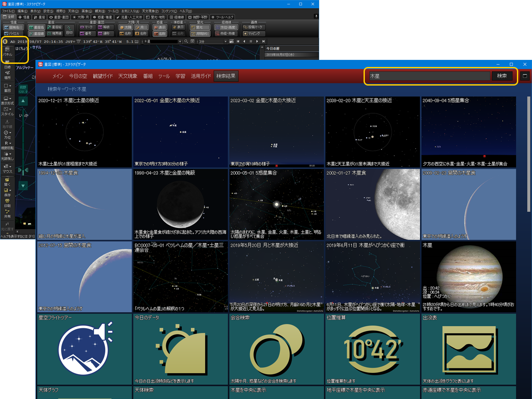Open the 位置推算 position calculation tile
The height and width of the screenshot is (399, 532).
(x=373, y=349)
